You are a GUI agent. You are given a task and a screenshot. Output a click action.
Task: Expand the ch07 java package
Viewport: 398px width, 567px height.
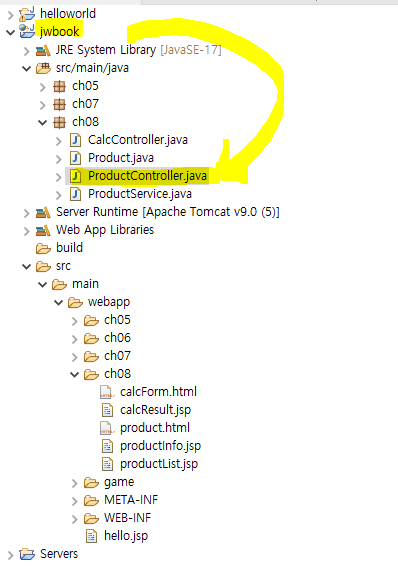coord(43,105)
